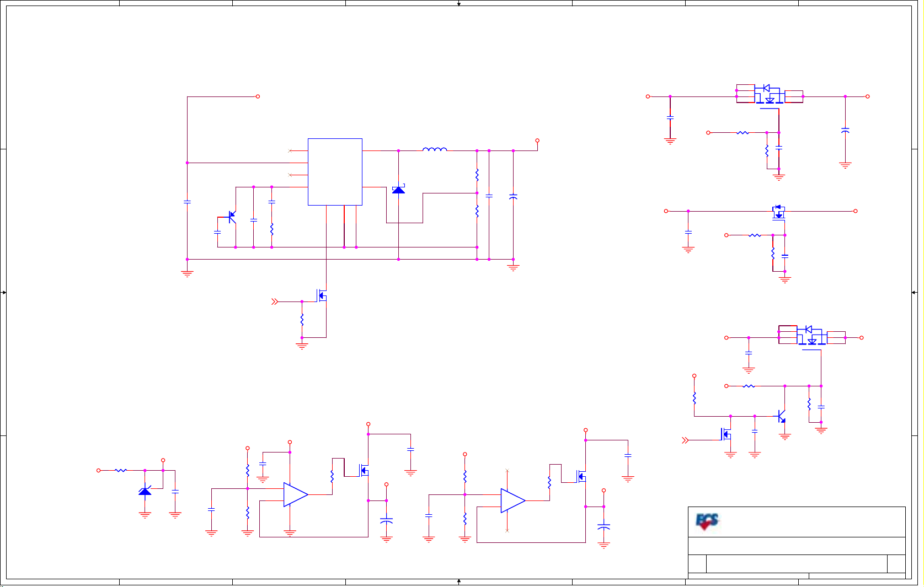Select the input port arrow in the lower-right circuit

pos(685,440)
